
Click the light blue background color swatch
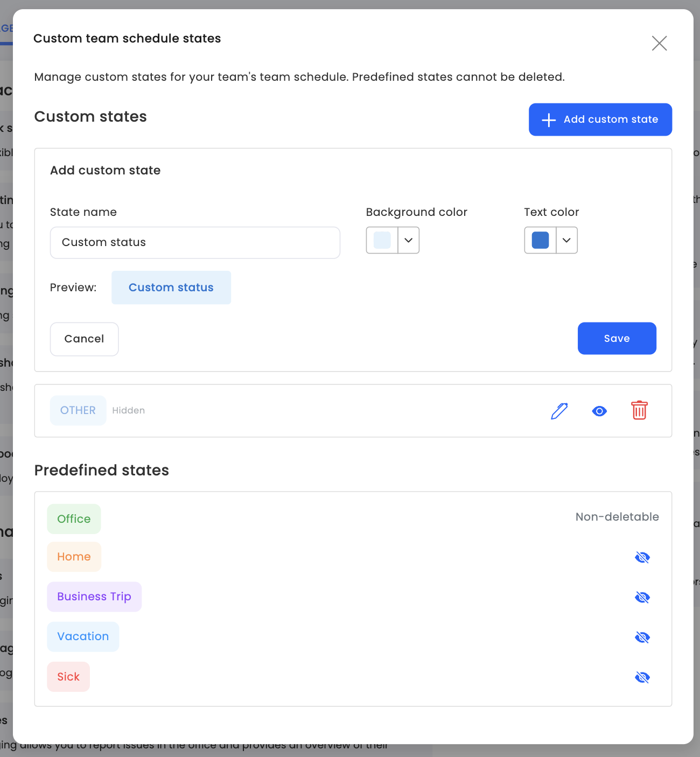pyautogui.click(x=382, y=240)
